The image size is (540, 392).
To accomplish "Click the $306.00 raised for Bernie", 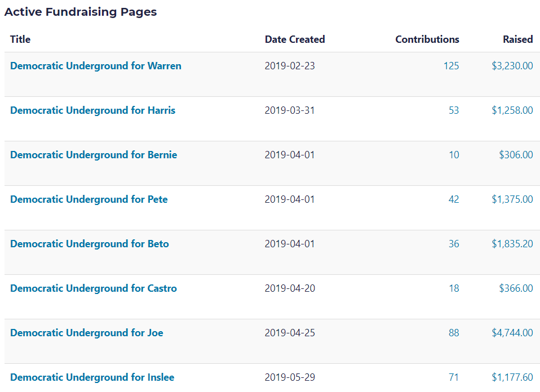I will tap(516, 155).
